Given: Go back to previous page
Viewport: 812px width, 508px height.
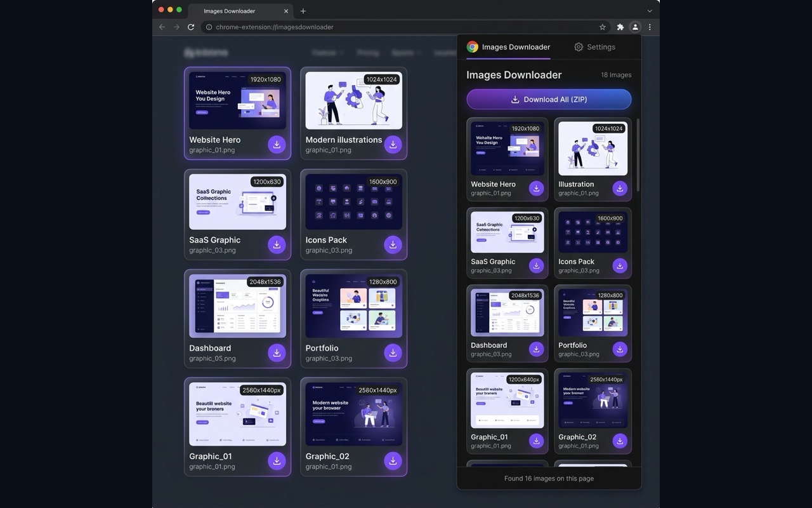Looking at the screenshot, I should (162, 27).
